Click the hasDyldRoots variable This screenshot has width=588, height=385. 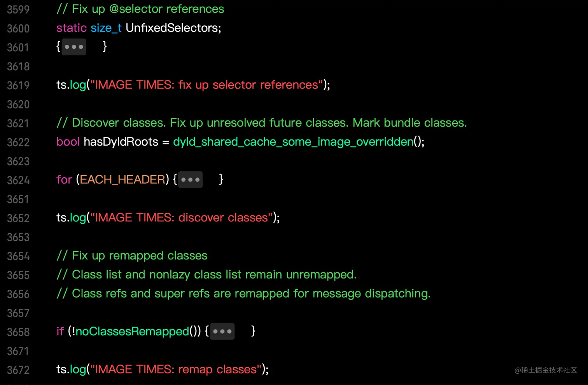pos(121,142)
